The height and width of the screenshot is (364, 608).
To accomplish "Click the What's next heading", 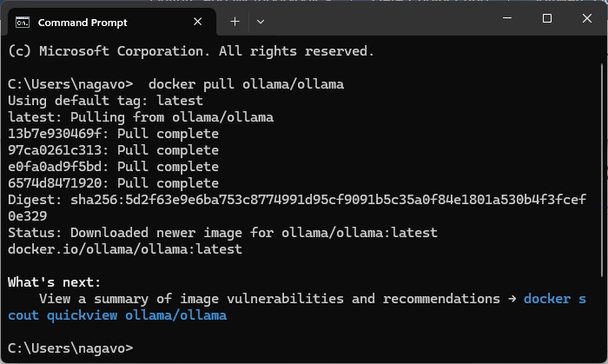I will point(55,282).
